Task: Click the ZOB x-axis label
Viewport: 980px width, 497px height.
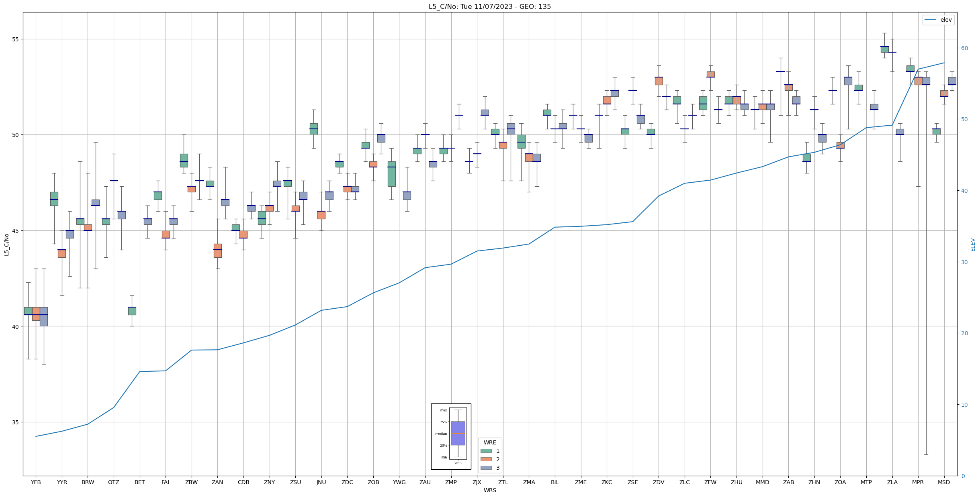Action: pyautogui.click(x=373, y=482)
